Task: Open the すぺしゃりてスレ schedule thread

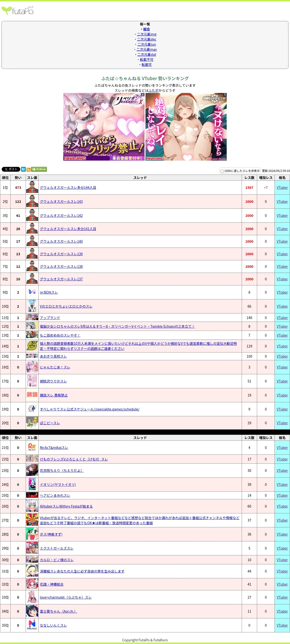Action: click(90, 409)
